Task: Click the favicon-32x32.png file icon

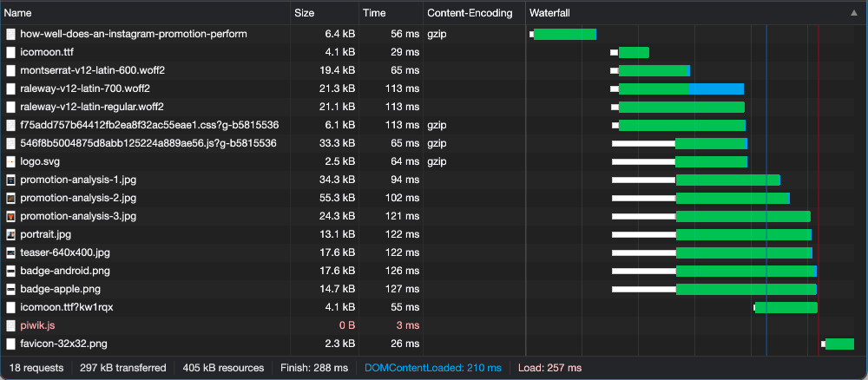Action: pyautogui.click(x=11, y=344)
